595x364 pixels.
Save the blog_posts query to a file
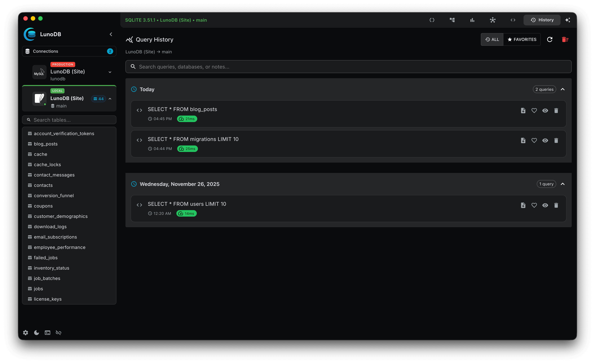(x=523, y=111)
